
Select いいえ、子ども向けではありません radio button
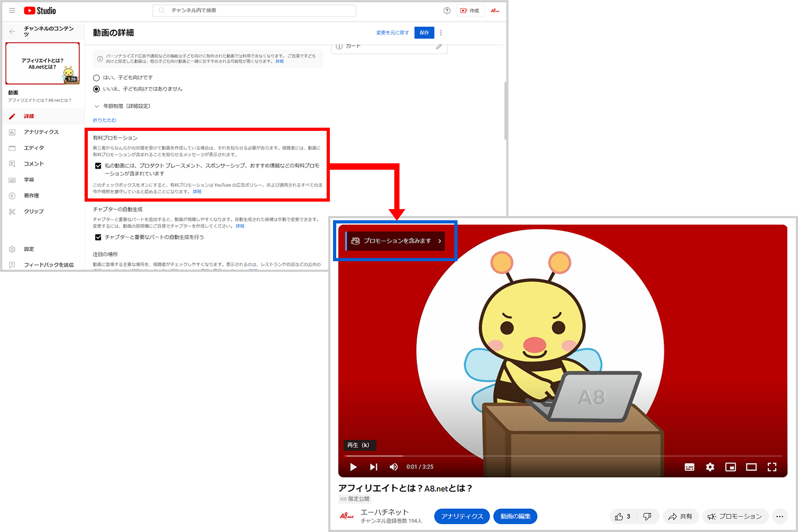pyautogui.click(x=96, y=89)
